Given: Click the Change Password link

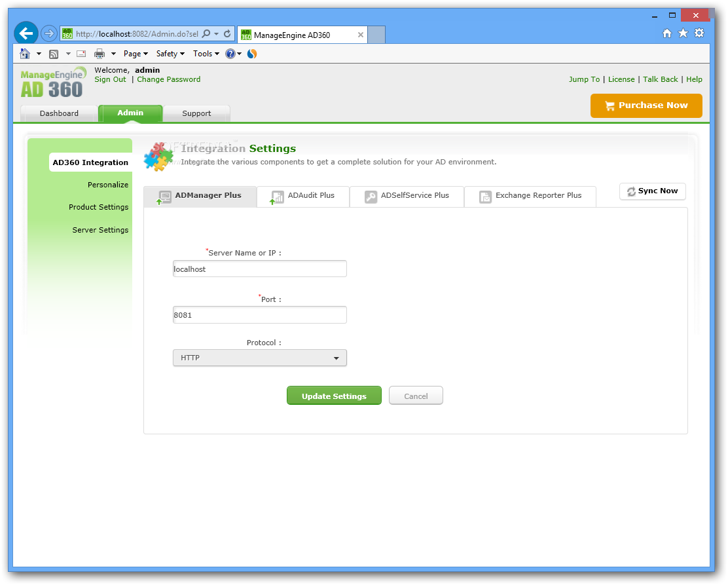Looking at the screenshot, I should point(168,79).
